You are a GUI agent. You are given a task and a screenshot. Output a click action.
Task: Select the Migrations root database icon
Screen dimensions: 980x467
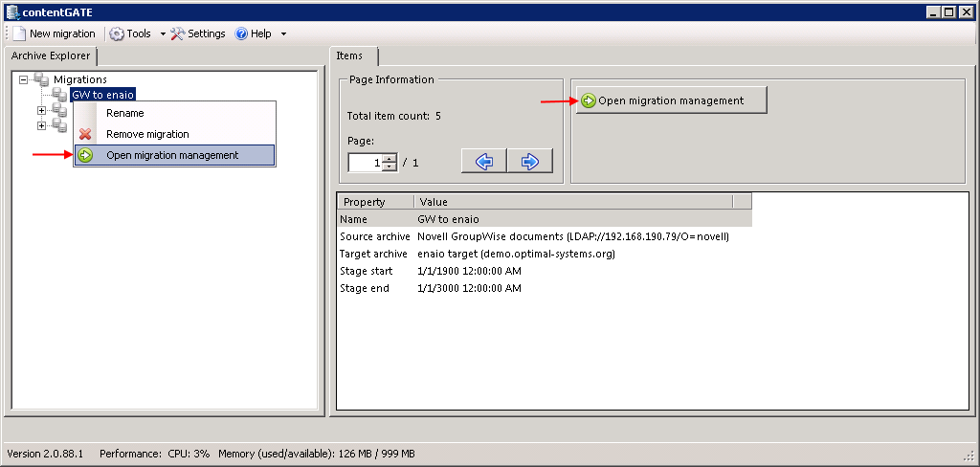pos(41,79)
